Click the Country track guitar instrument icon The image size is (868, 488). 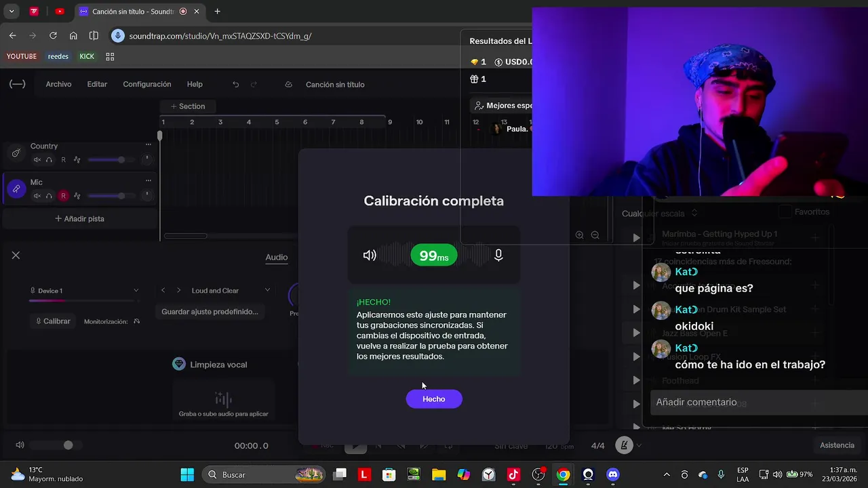(16, 153)
